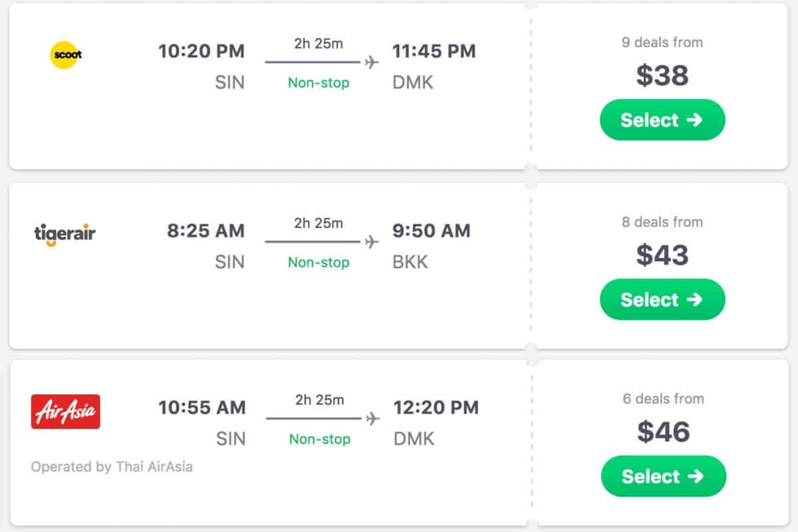Open the '9 deals from' text
798x532 pixels.
tap(662, 43)
